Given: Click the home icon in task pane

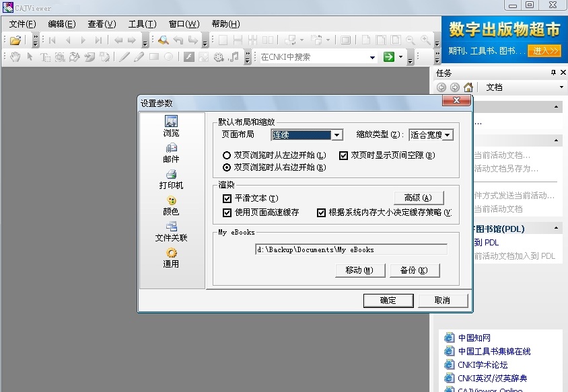Looking at the screenshot, I should [468, 87].
